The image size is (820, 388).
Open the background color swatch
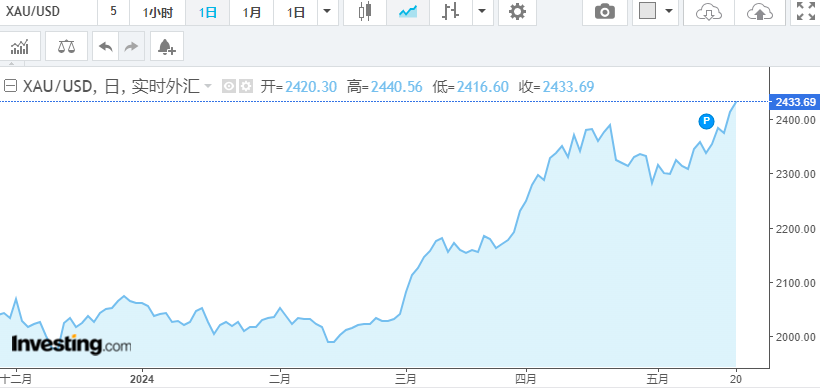(647, 12)
